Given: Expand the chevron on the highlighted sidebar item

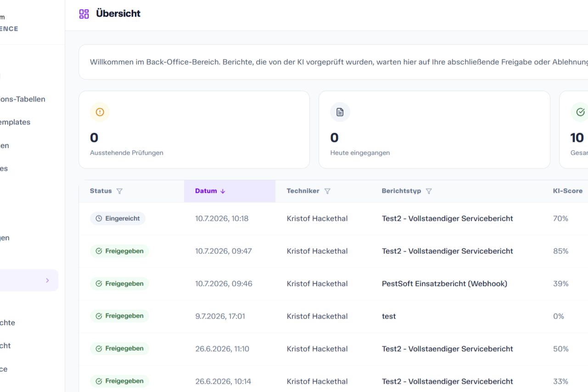Looking at the screenshot, I should (x=47, y=280).
